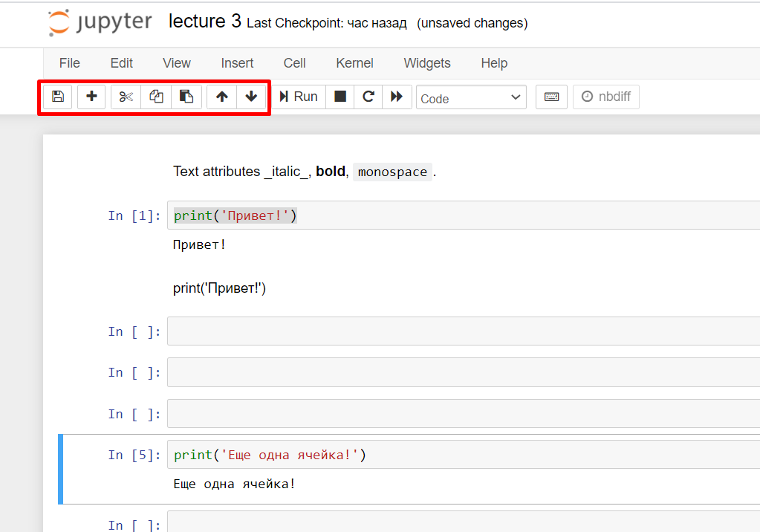760x532 pixels.
Task: Interrupt the kernel with stop icon
Action: [340, 97]
